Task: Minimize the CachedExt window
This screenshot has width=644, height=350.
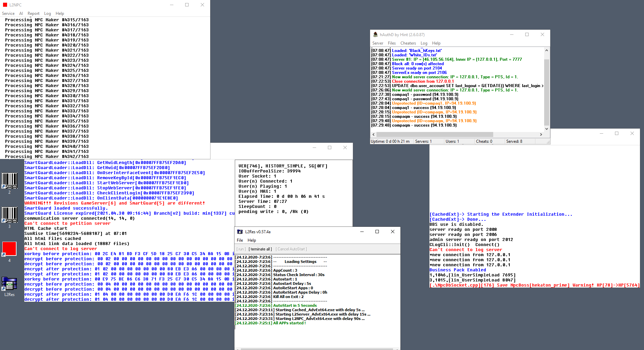Action: (601, 133)
